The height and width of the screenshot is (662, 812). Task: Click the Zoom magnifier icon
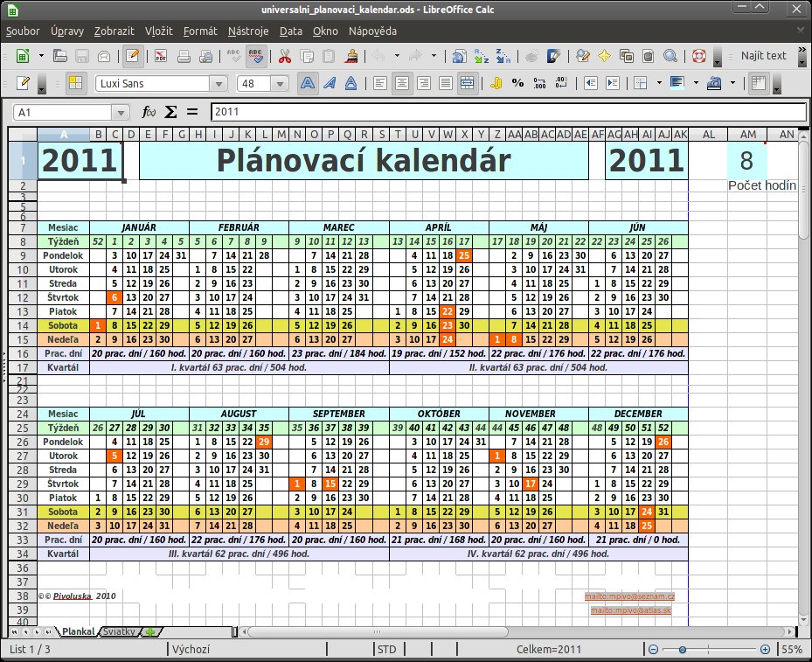(x=670, y=55)
